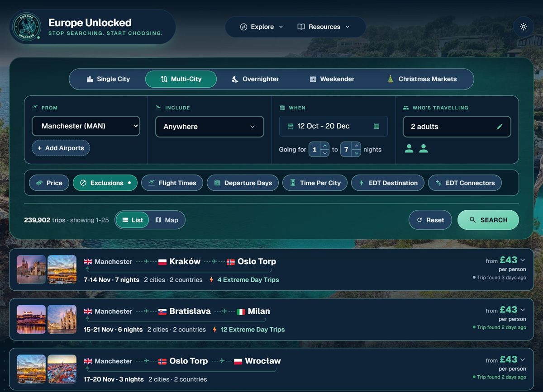Screen dimensions: 543x392
Task: Open the Flight Times filter
Action: click(172, 183)
